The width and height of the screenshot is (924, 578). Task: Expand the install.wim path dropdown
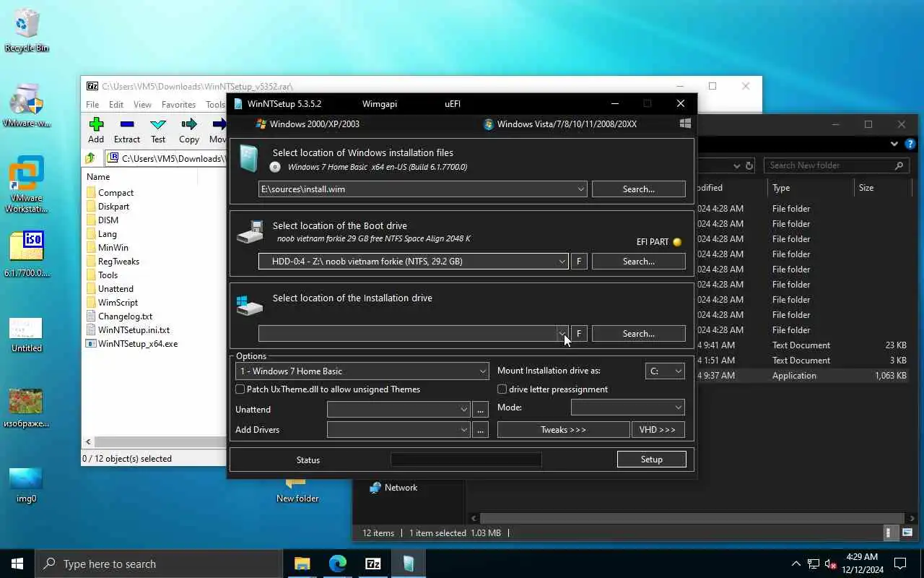[580, 189]
